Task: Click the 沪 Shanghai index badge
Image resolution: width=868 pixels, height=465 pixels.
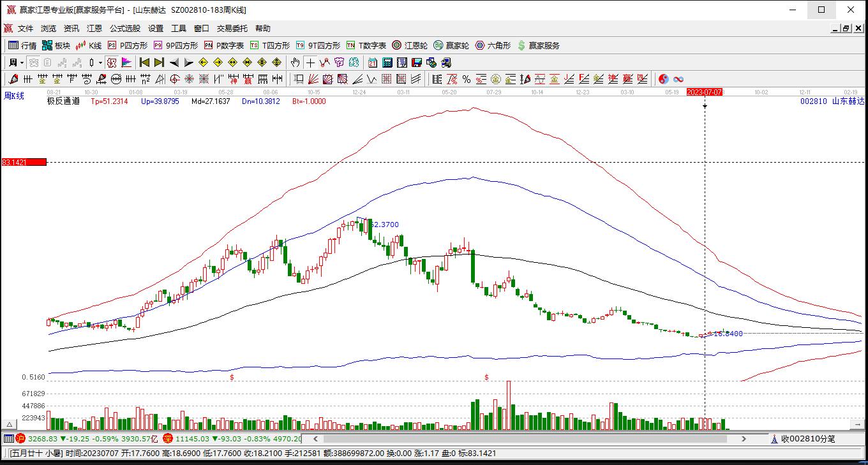Action: 20,438
